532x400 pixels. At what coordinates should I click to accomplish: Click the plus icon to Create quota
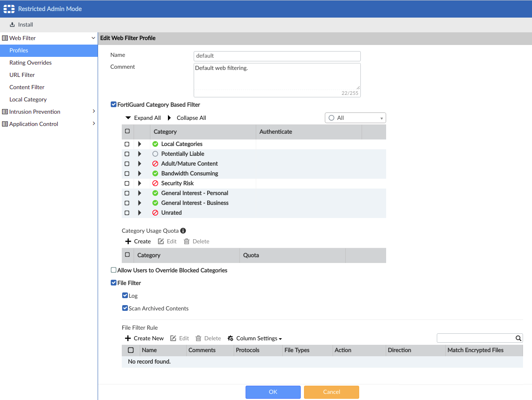click(128, 241)
